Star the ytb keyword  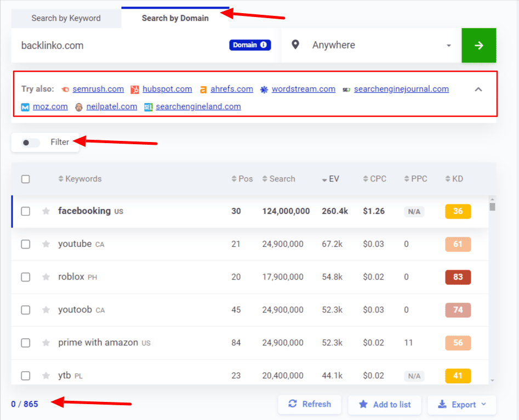(46, 376)
